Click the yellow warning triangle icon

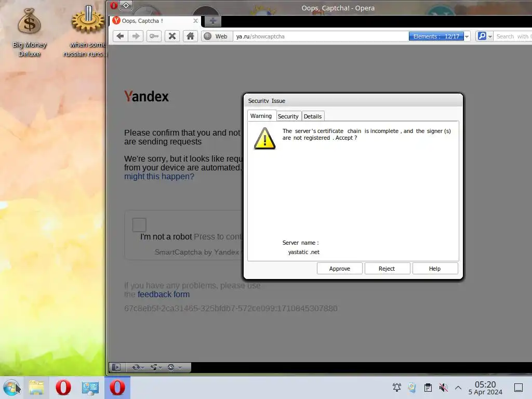coord(264,138)
